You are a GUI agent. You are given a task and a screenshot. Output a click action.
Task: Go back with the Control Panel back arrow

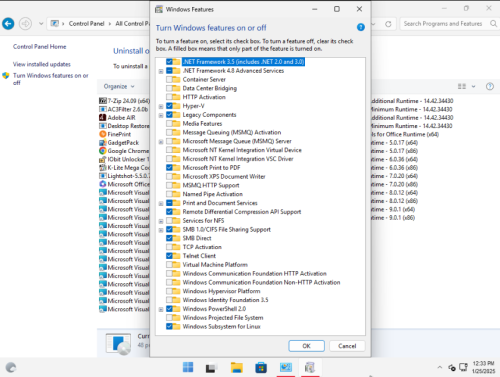pos(8,24)
